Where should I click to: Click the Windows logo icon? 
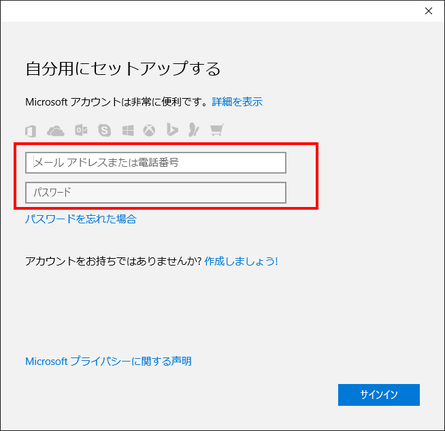128,130
